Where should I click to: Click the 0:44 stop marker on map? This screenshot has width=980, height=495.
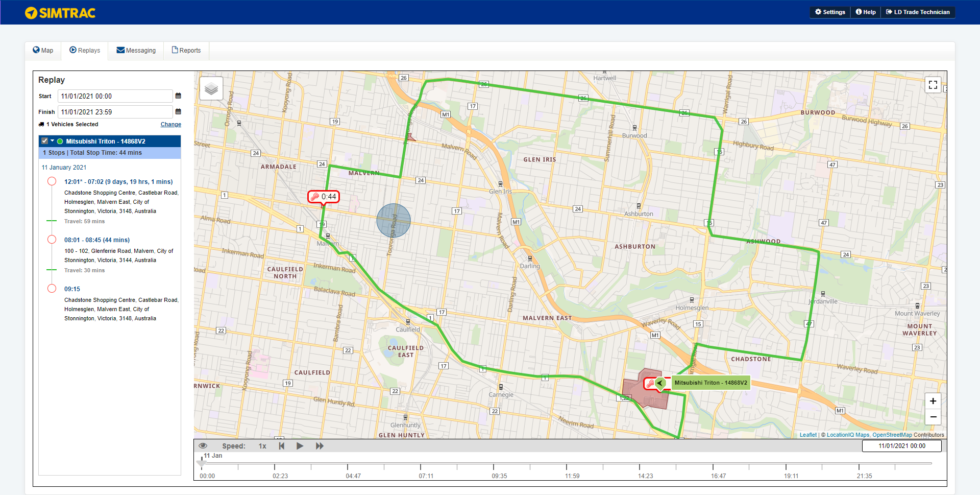pos(324,197)
